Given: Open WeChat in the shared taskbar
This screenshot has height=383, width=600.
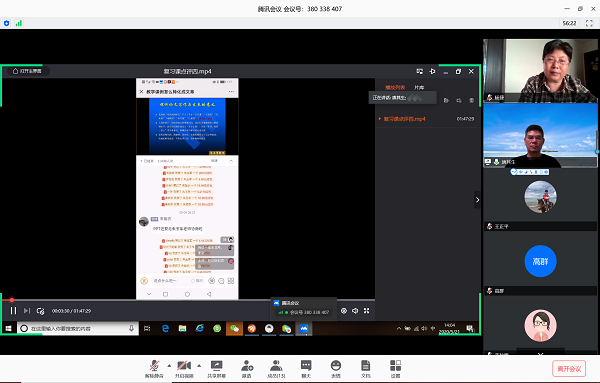Looking at the screenshot, I should tap(234, 328).
